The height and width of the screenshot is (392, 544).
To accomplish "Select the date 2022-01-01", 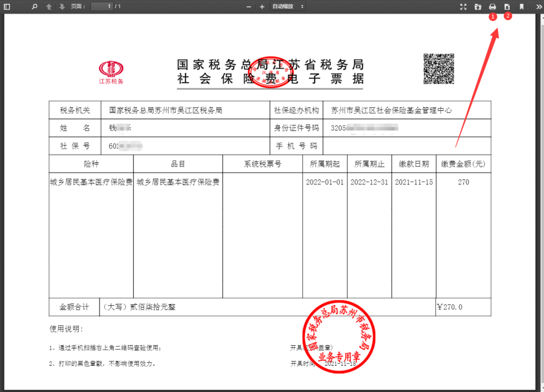I will click(x=325, y=182).
